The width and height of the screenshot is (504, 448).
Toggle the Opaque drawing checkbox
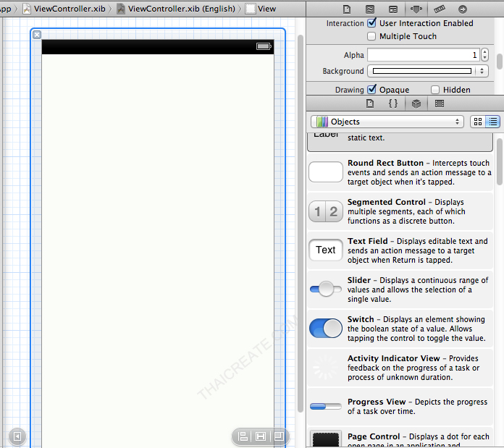click(x=372, y=89)
